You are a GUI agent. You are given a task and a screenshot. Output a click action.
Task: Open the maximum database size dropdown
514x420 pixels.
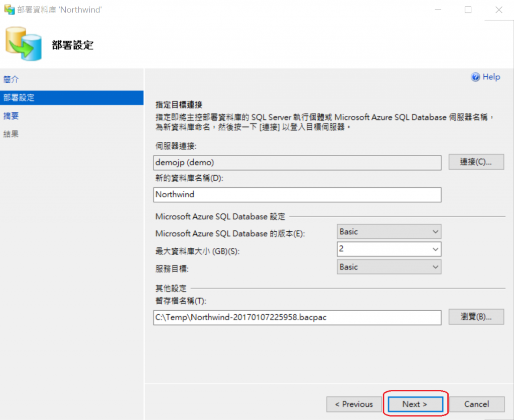click(x=389, y=249)
